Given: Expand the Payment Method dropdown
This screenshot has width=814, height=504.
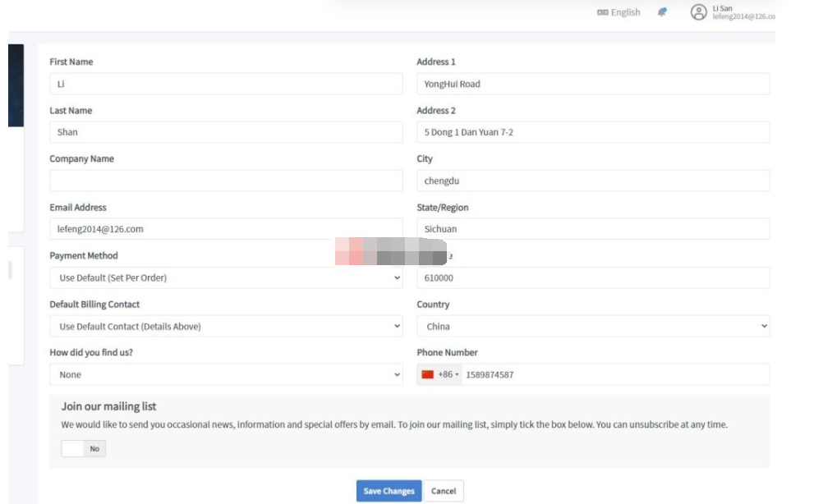Looking at the screenshot, I should tap(226, 278).
